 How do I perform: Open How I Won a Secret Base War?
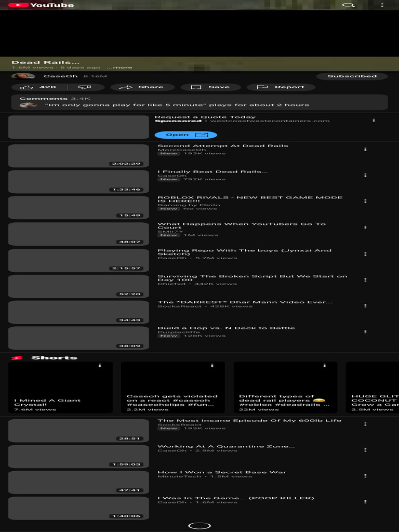point(222,472)
